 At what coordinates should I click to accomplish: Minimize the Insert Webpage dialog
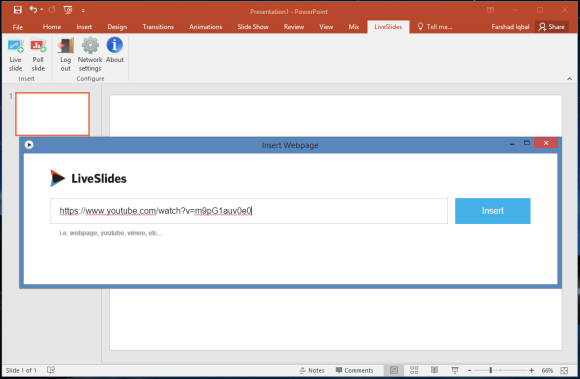pyautogui.click(x=512, y=144)
